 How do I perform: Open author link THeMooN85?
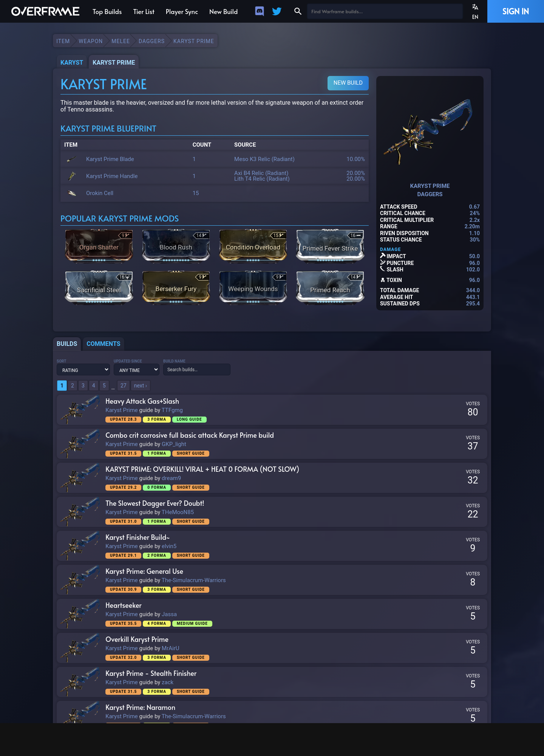[178, 512]
